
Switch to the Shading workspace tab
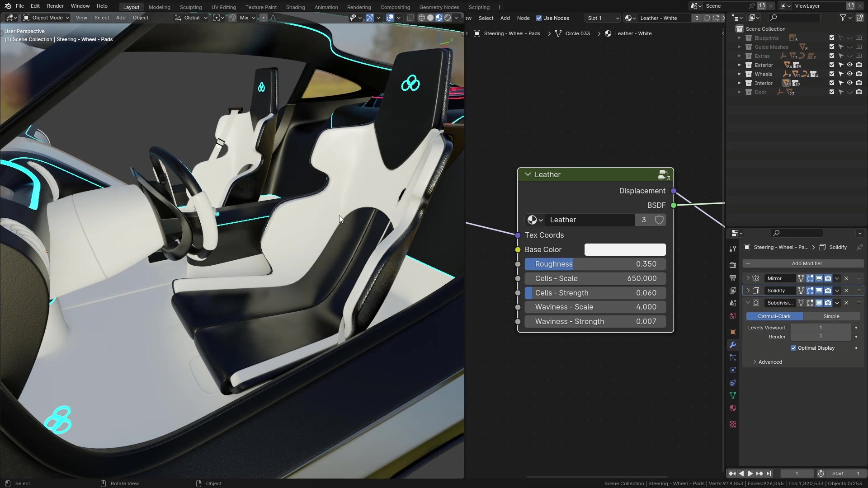[295, 7]
